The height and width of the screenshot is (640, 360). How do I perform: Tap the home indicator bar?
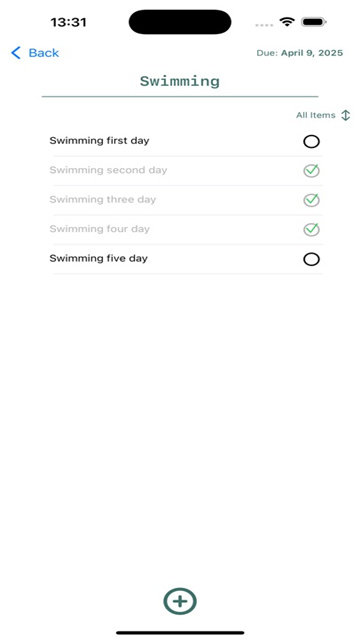pyautogui.click(x=180, y=633)
